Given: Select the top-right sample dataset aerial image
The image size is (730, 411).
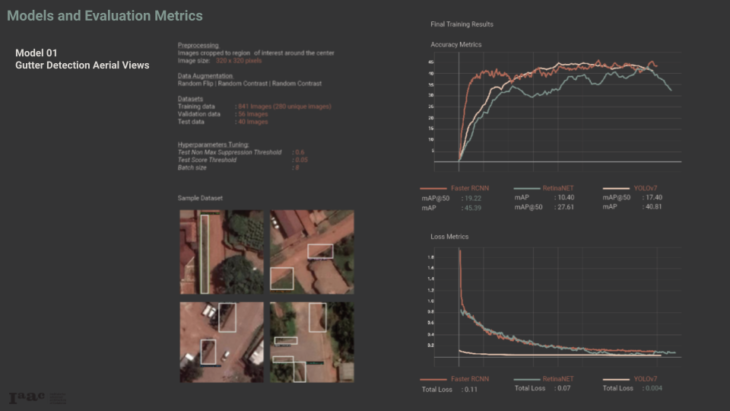Looking at the screenshot, I should pyautogui.click(x=311, y=252).
